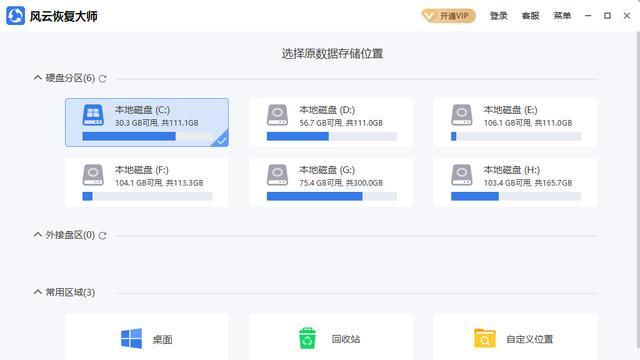Screen dimensions: 640x360
Task: Click the 选择原数据存储位置 heading
Action: click(x=332, y=53)
